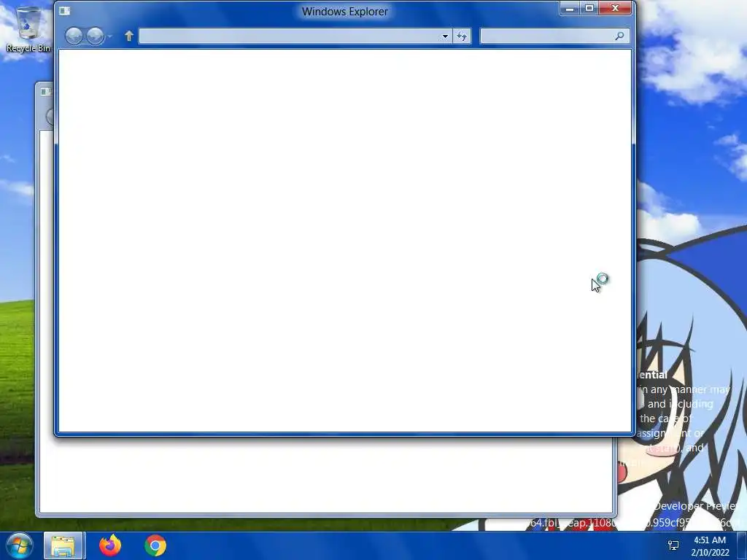This screenshot has height=560, width=747.
Task: Open Recycle Bin on the desktop
Action: (x=28, y=29)
